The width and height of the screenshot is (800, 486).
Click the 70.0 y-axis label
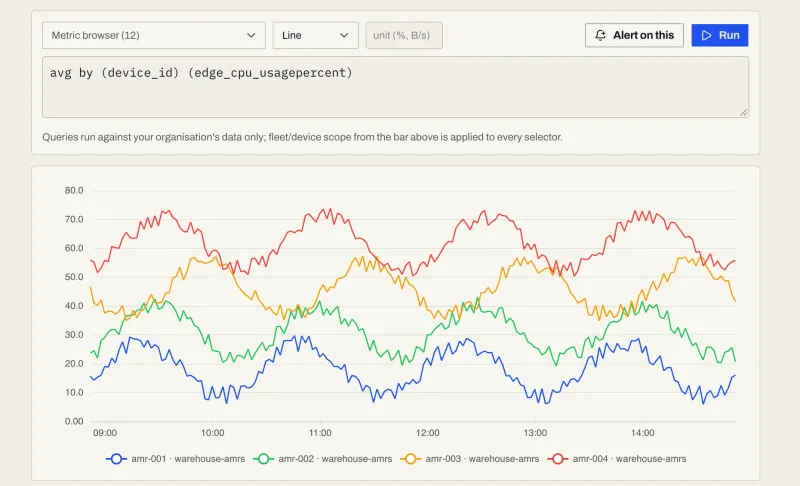(x=74, y=219)
